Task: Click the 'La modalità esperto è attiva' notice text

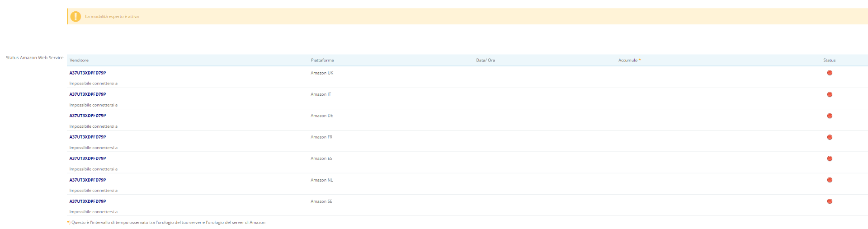Action: click(x=112, y=17)
